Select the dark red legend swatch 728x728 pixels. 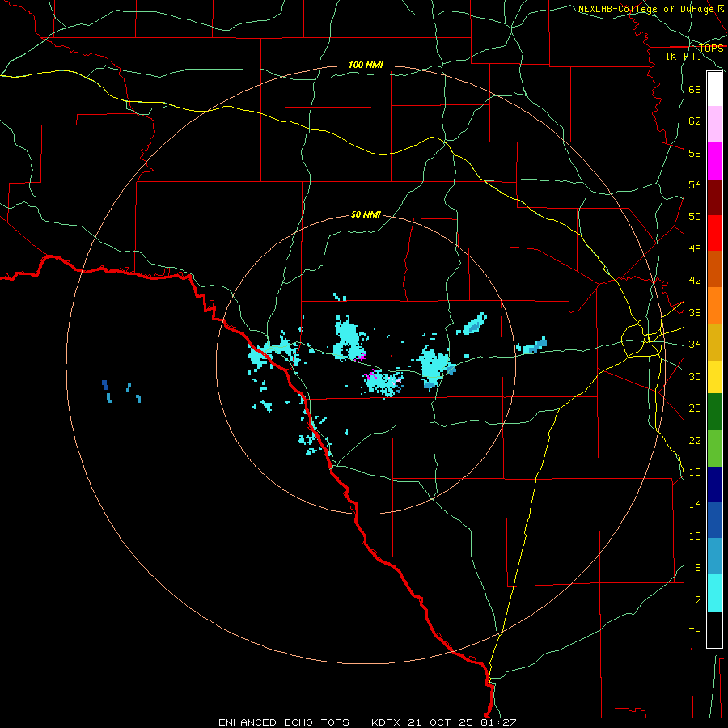(714, 197)
